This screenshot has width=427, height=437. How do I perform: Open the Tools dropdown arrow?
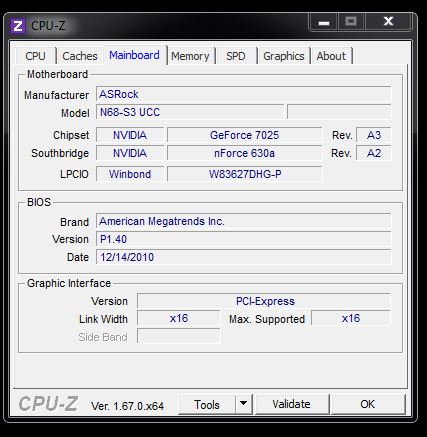tap(244, 404)
